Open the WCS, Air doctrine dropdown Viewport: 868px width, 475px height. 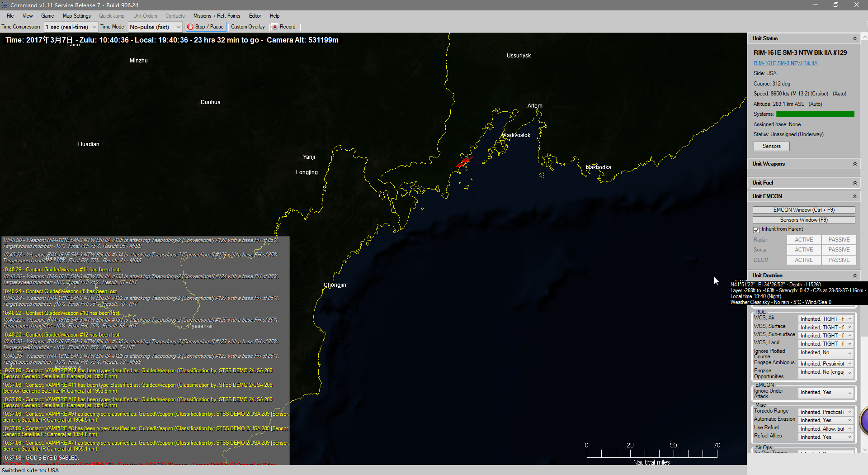(x=826, y=319)
